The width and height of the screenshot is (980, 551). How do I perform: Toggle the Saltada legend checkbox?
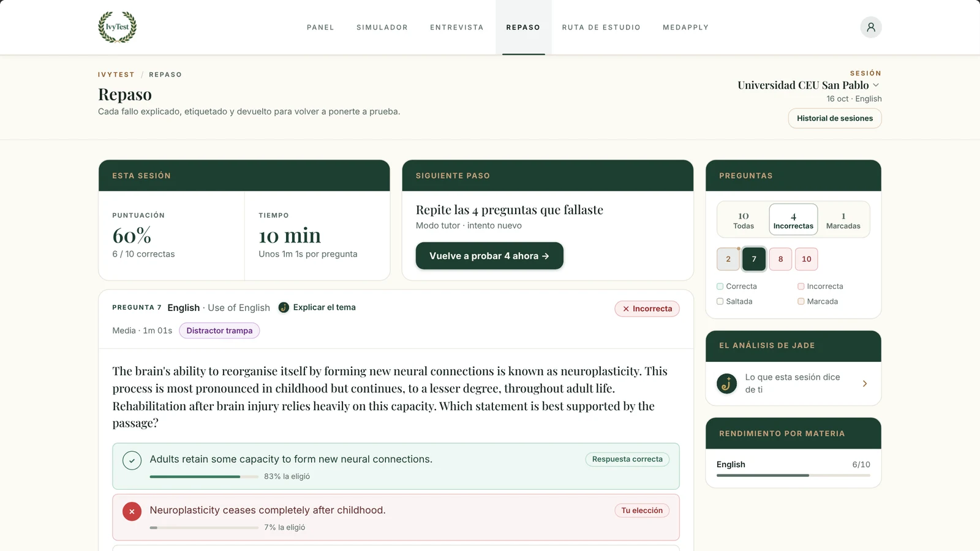(x=720, y=301)
